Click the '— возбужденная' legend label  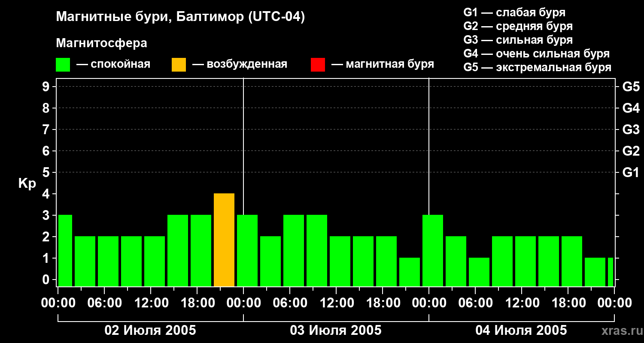coord(240,64)
